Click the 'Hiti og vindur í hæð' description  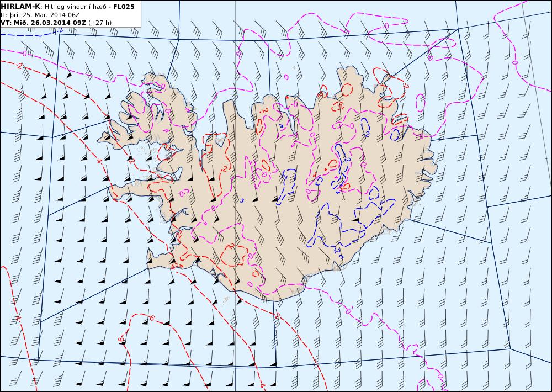(x=75, y=7)
